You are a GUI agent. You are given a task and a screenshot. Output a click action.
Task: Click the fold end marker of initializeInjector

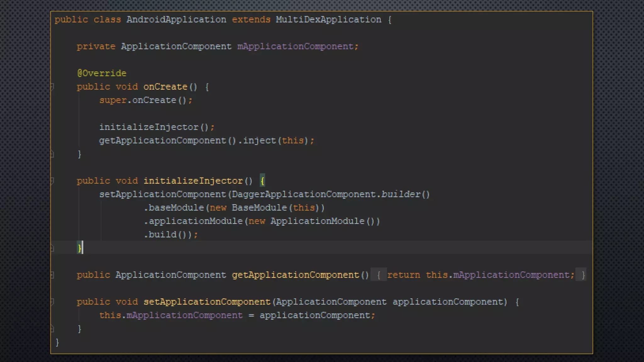pos(52,248)
